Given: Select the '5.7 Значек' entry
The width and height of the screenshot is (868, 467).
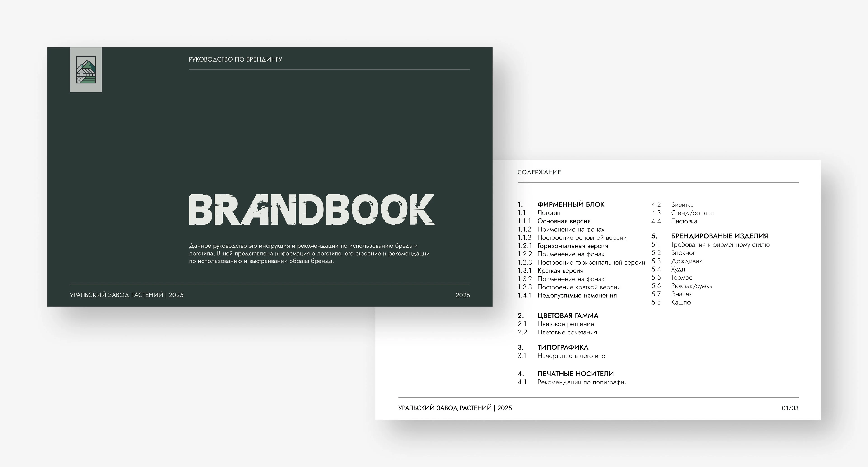Looking at the screenshot, I should pyautogui.click(x=672, y=294).
